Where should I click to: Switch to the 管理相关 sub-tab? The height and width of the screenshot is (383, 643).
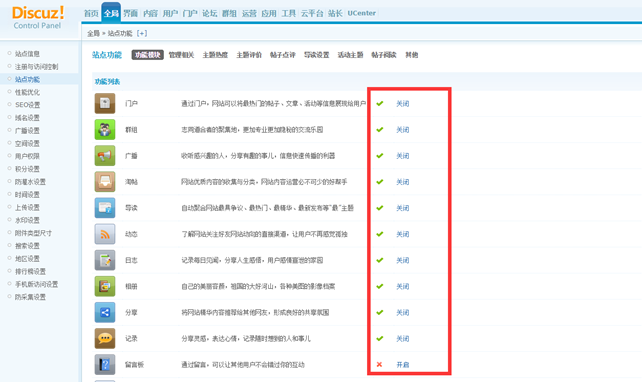pos(181,55)
